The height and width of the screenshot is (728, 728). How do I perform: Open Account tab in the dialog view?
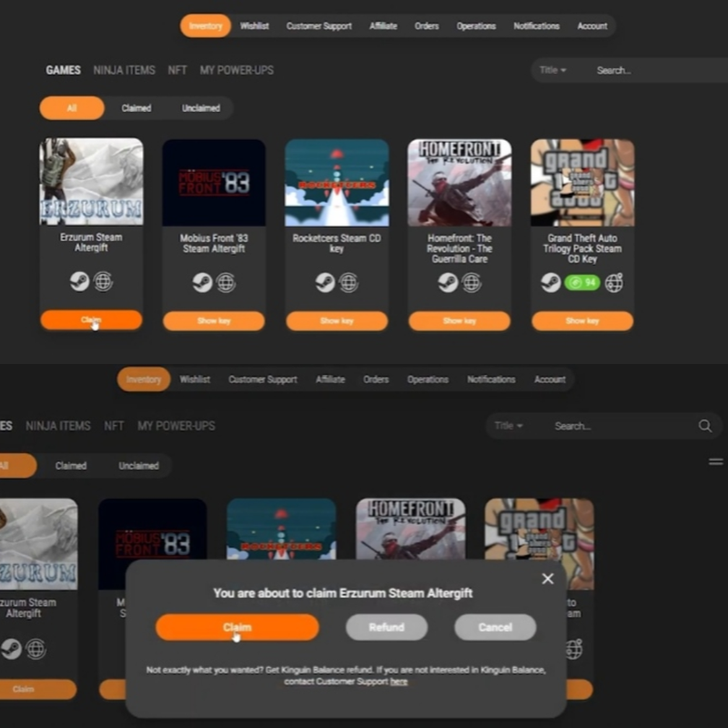(550, 379)
